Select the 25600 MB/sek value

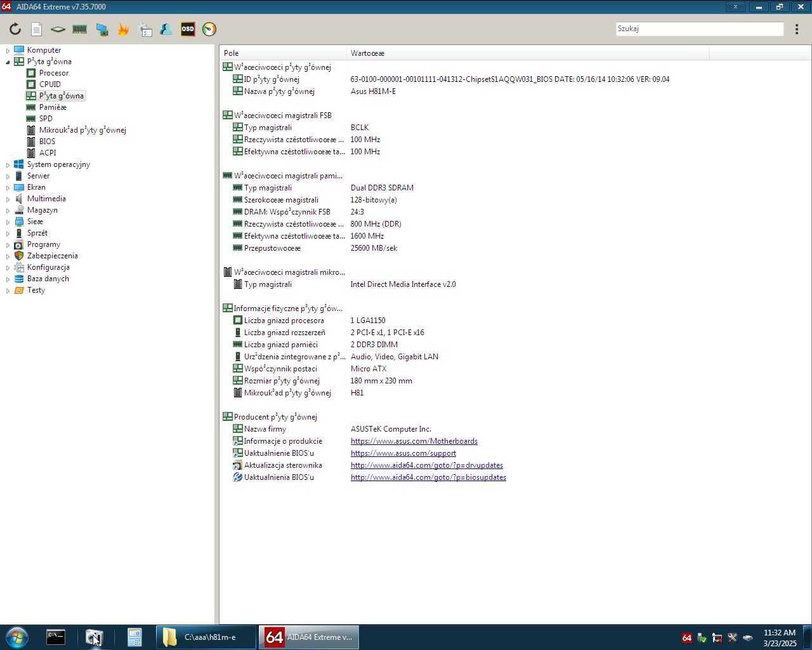(374, 248)
